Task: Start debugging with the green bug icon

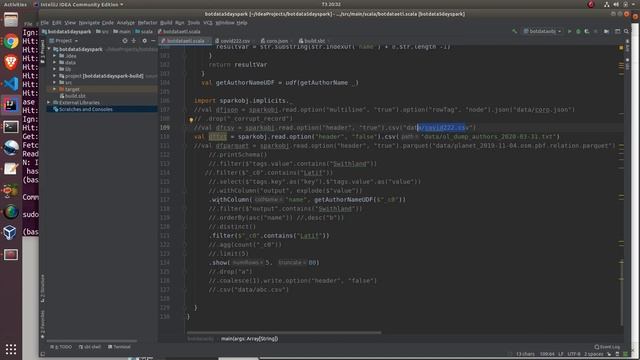Action: [578, 31]
